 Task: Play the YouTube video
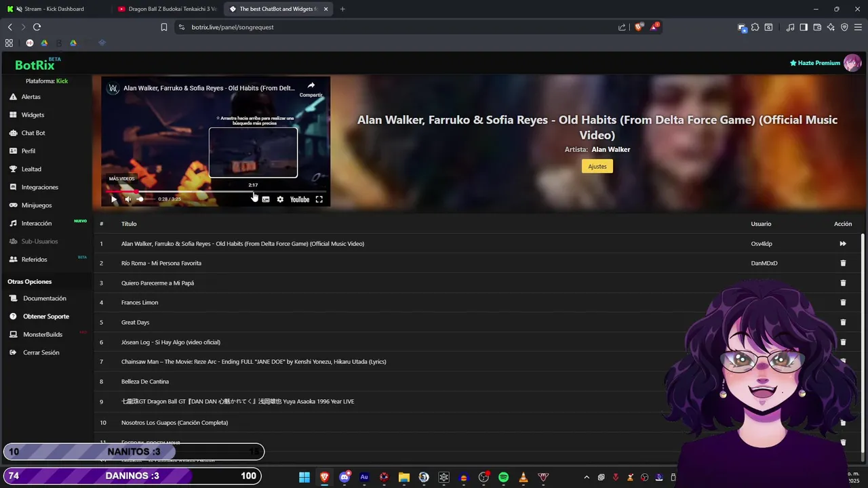pos(114,199)
